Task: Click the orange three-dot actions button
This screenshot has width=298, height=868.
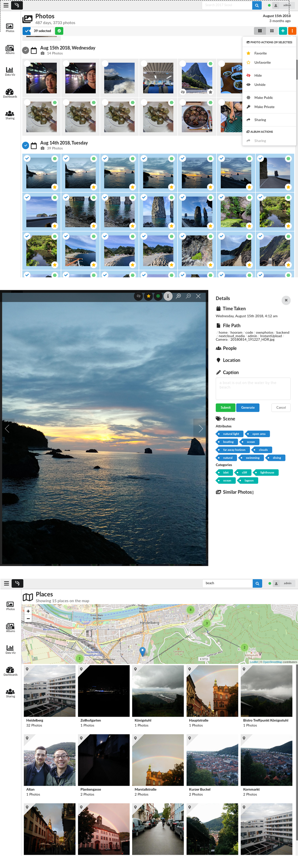Action: click(292, 31)
